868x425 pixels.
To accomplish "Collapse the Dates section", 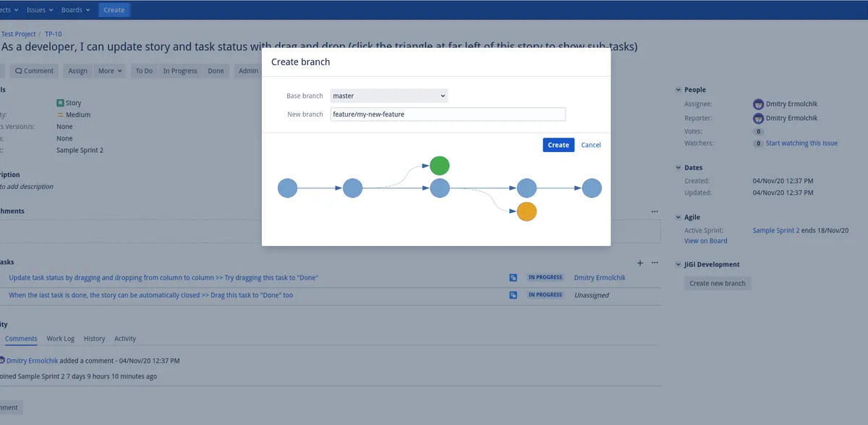I will click(x=678, y=168).
